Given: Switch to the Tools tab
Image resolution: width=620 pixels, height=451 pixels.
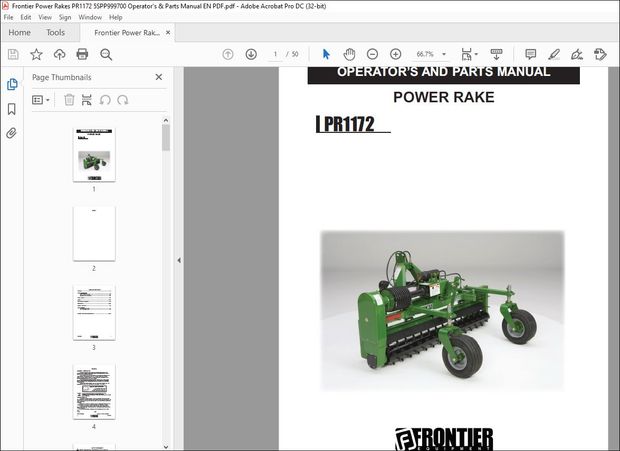Looking at the screenshot, I should coord(55,32).
